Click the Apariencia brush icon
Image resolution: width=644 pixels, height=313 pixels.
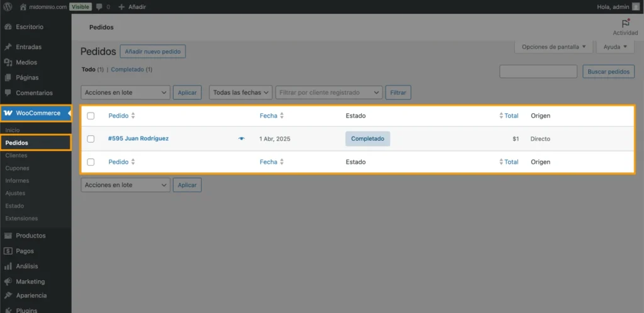[8, 296]
